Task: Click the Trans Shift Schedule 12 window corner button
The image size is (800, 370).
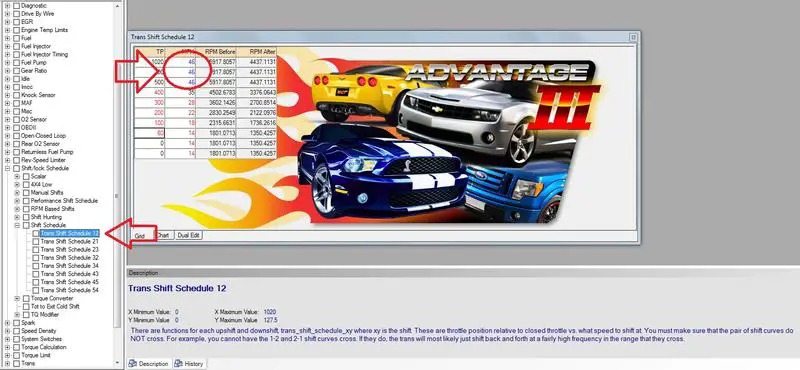Action: [x=633, y=37]
